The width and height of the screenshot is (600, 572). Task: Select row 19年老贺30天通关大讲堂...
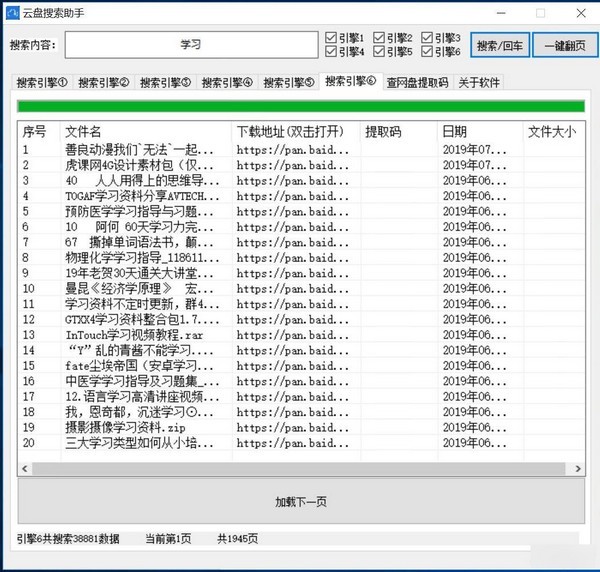tap(301, 273)
